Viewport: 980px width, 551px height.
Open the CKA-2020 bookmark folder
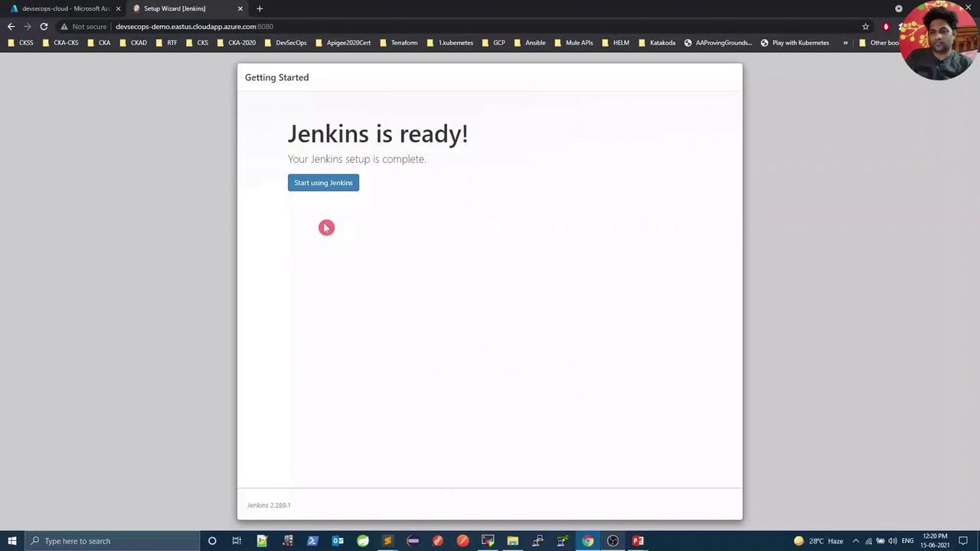tap(237, 43)
